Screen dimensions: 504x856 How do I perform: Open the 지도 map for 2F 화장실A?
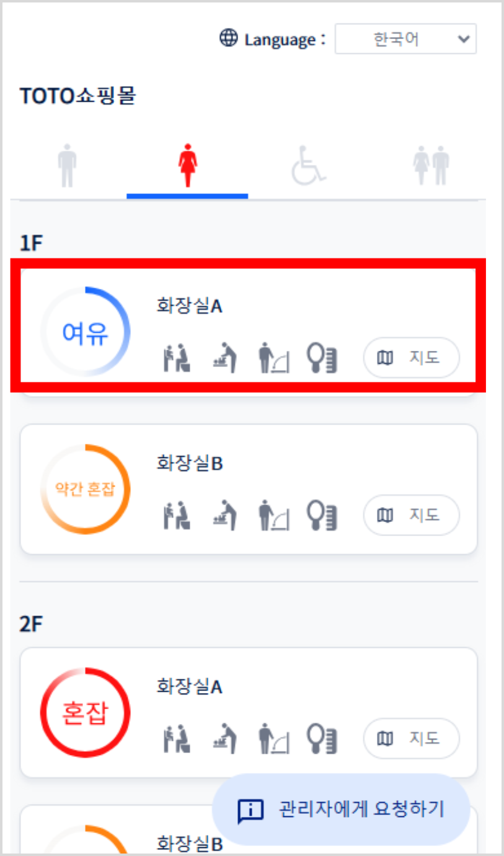click(x=411, y=738)
